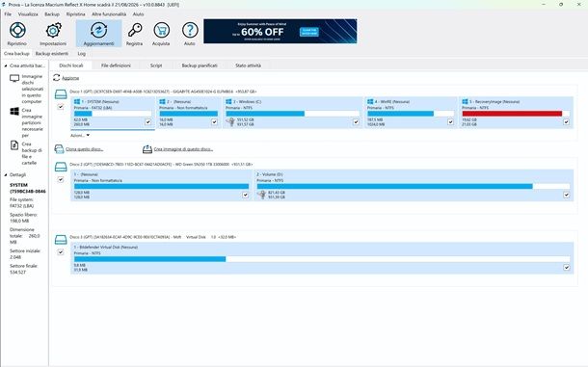Uncheck the Windows (C:) partition checkbox
Viewport: 588px width, 367px height.
(356, 121)
